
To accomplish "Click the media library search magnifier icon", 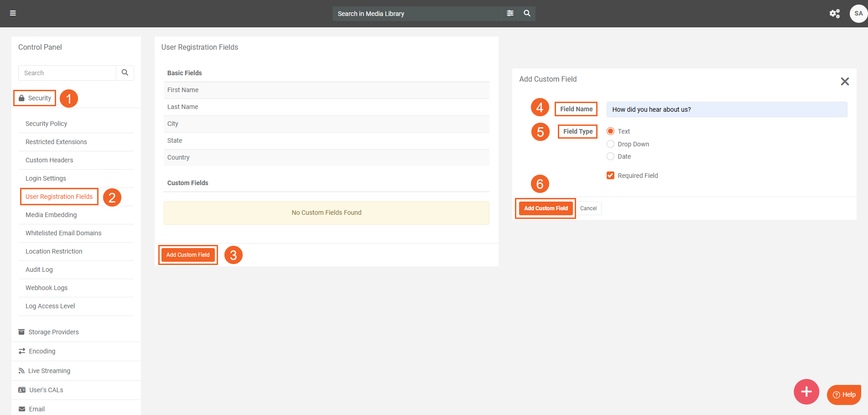I will pos(527,13).
